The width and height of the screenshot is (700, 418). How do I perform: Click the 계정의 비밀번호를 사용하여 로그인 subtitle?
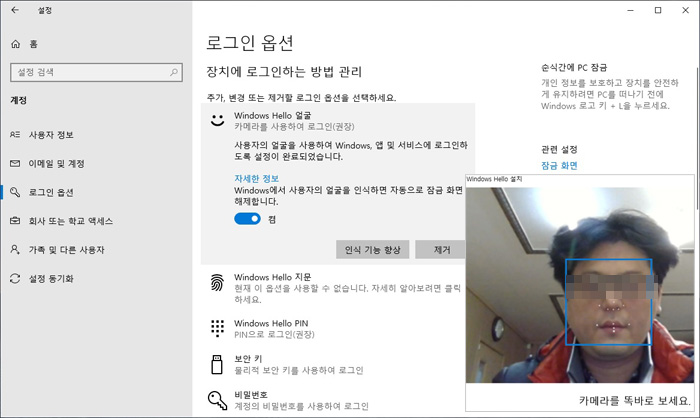(301, 406)
